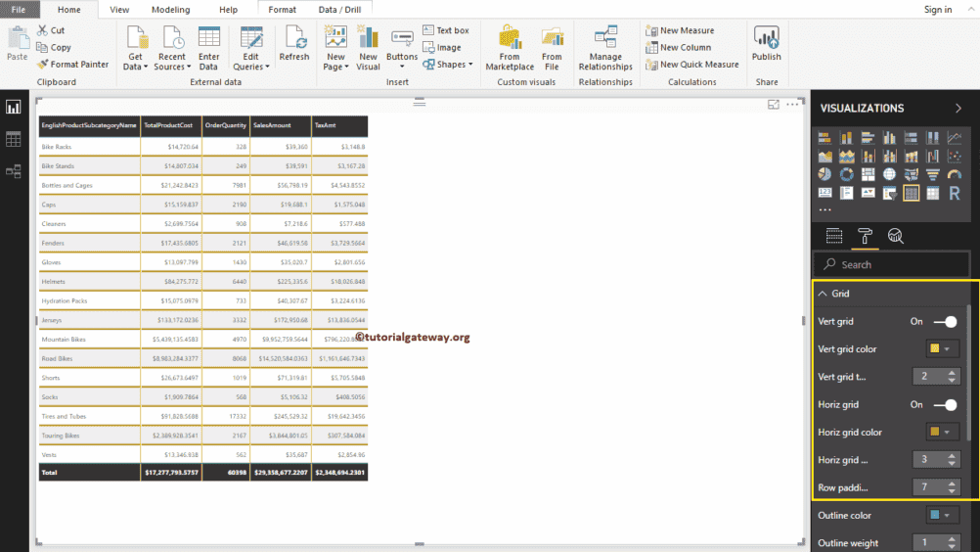Select the pie chart visual

coord(825,174)
